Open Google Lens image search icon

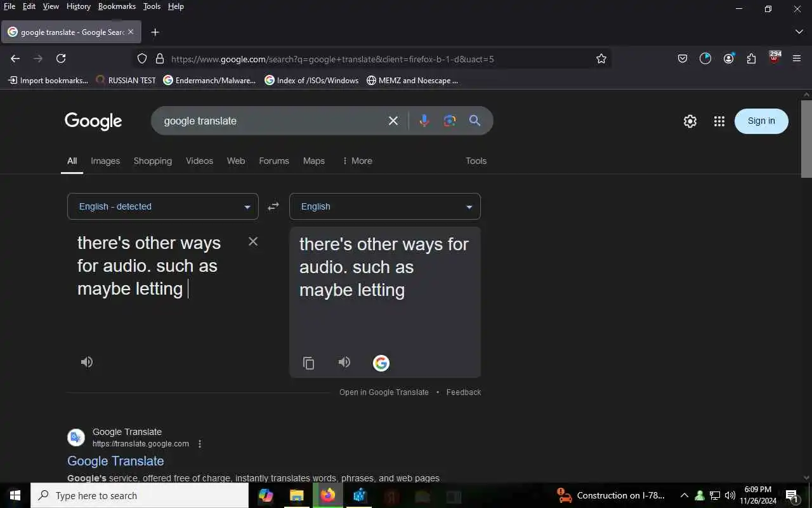[x=450, y=121]
